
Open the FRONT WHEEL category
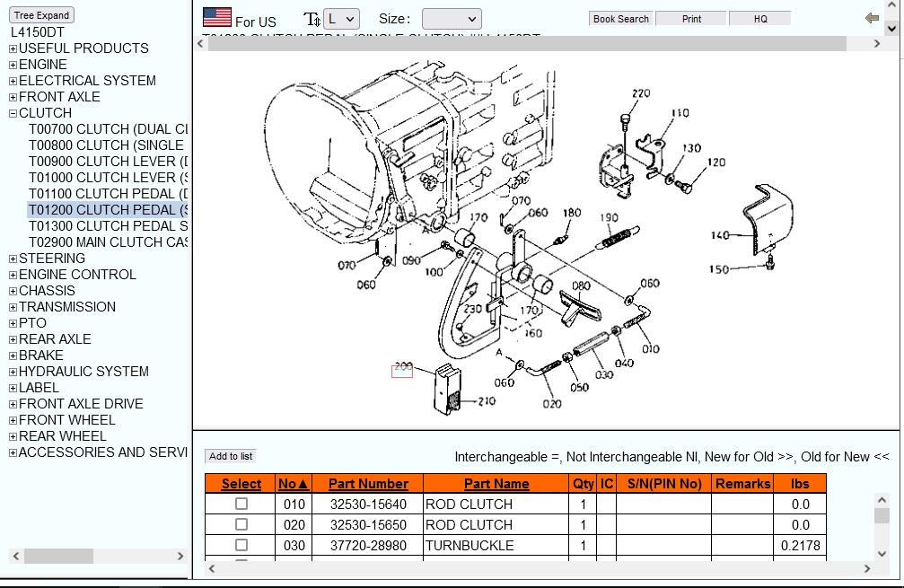click(66, 419)
